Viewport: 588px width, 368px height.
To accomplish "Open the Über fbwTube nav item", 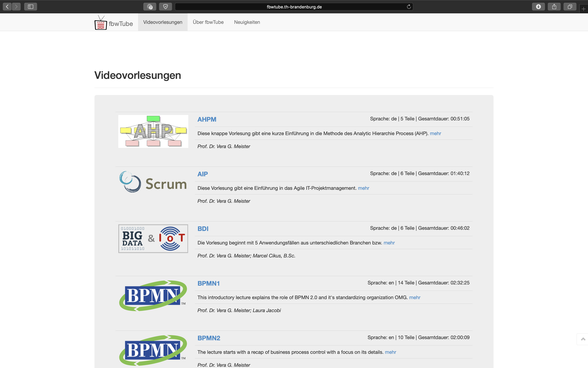I will tap(208, 22).
